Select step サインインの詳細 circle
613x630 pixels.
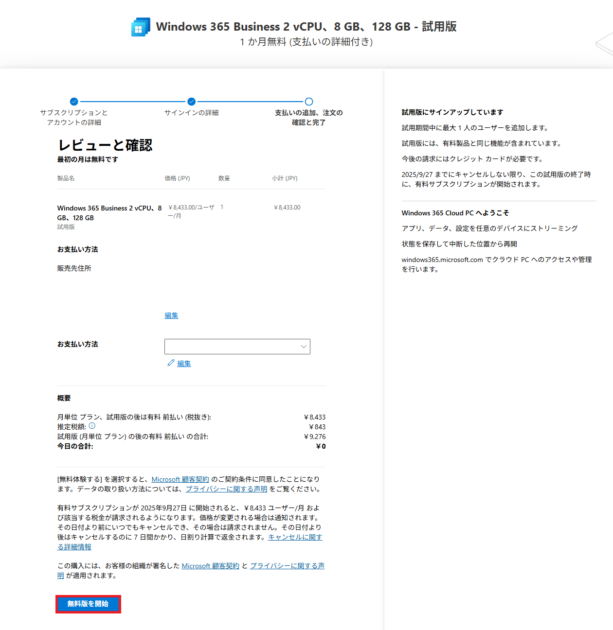192,101
